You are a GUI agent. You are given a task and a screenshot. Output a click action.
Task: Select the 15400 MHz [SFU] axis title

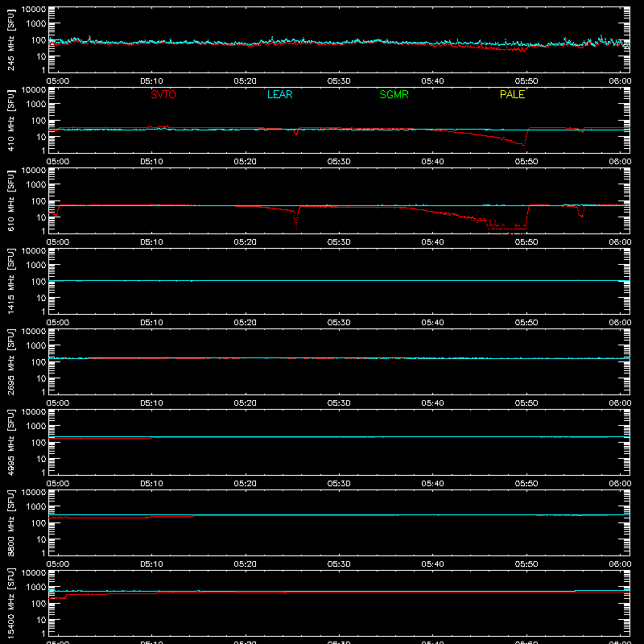pyautogui.click(x=10, y=603)
